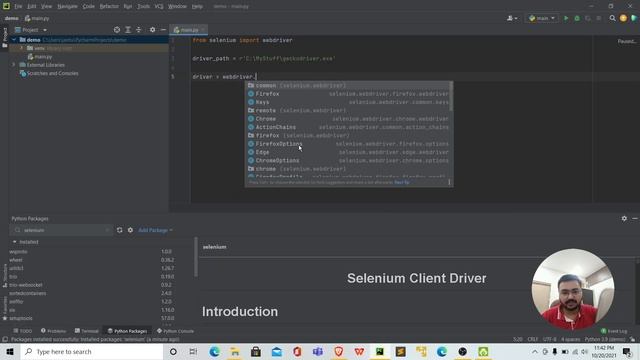
Task: Switch to the main.py editor tab
Action: (189, 30)
